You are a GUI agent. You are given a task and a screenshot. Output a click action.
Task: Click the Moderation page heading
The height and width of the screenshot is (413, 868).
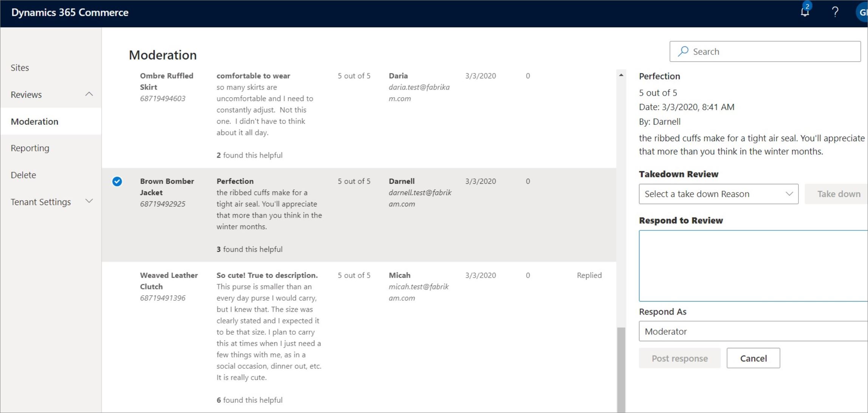click(x=162, y=55)
